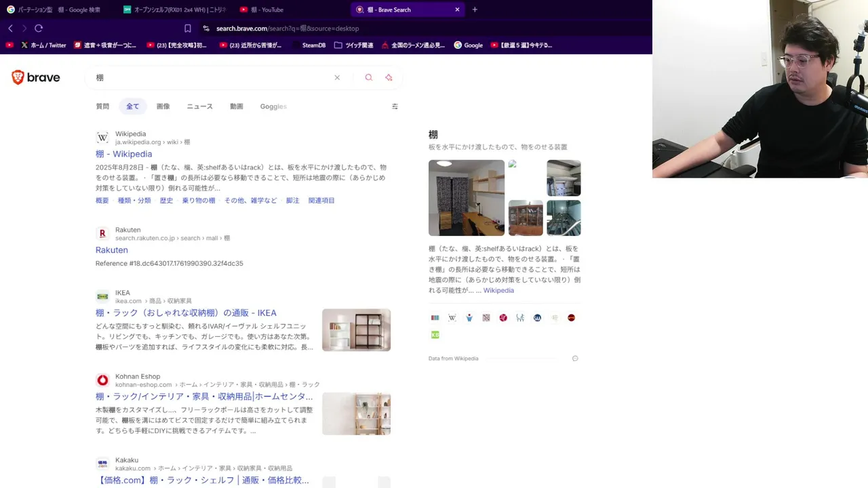This screenshot has height=488, width=868.
Task: Open the IKEA result shelf thumbnail
Action: (356, 330)
